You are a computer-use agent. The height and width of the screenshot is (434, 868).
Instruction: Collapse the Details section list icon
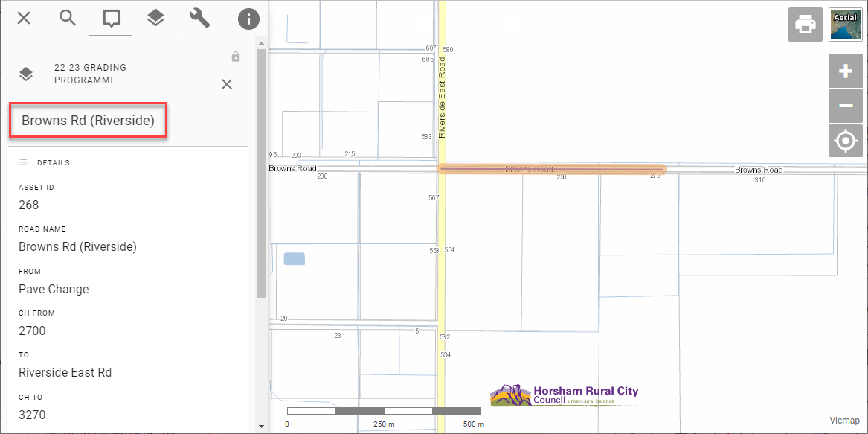23,162
